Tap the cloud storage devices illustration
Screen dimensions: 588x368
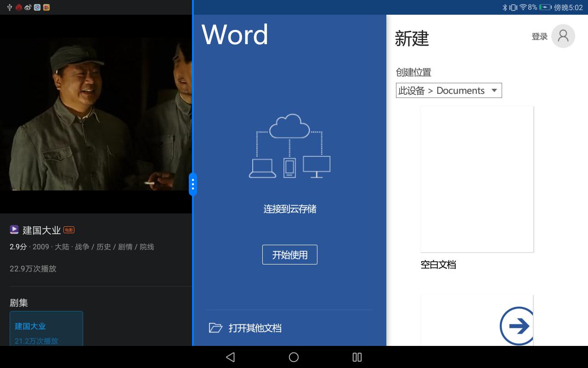click(290, 146)
